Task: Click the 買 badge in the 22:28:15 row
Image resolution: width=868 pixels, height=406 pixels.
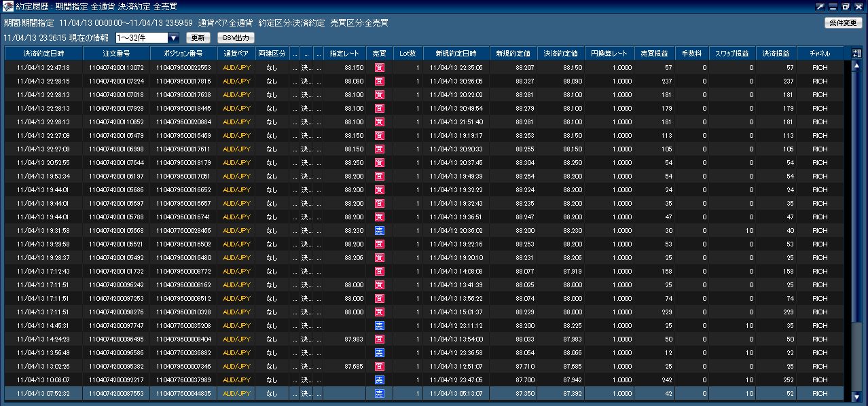Action: (x=380, y=81)
